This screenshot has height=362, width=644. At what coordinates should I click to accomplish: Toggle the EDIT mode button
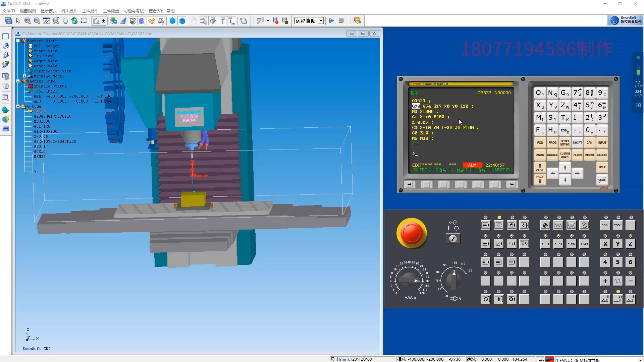pos(498,225)
